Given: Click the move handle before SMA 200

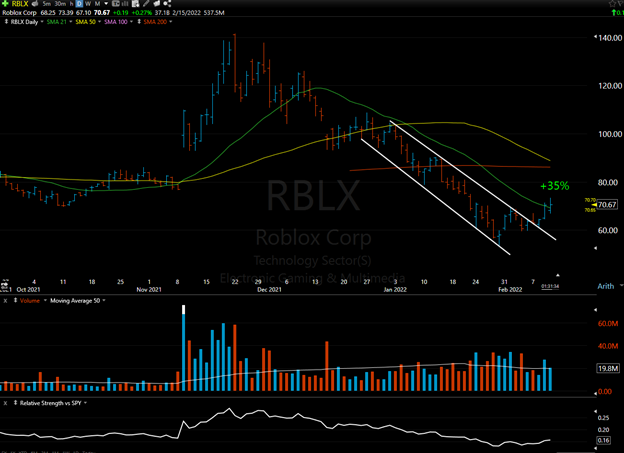Looking at the screenshot, I should click(x=139, y=22).
